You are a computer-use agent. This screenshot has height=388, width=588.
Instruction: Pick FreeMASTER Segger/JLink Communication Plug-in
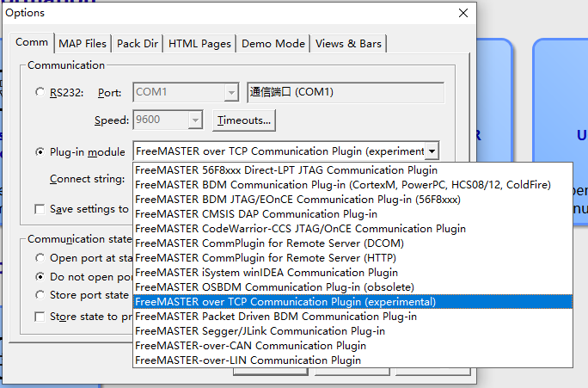tap(260, 331)
